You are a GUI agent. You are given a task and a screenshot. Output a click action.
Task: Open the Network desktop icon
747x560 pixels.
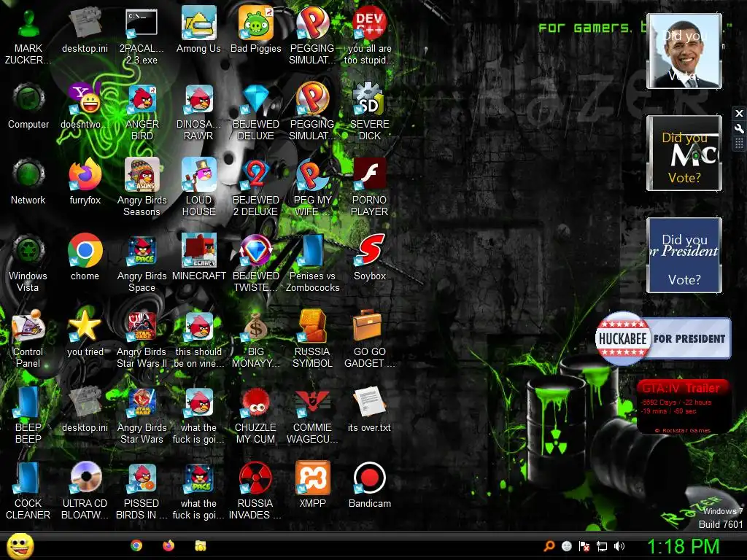coord(28,182)
